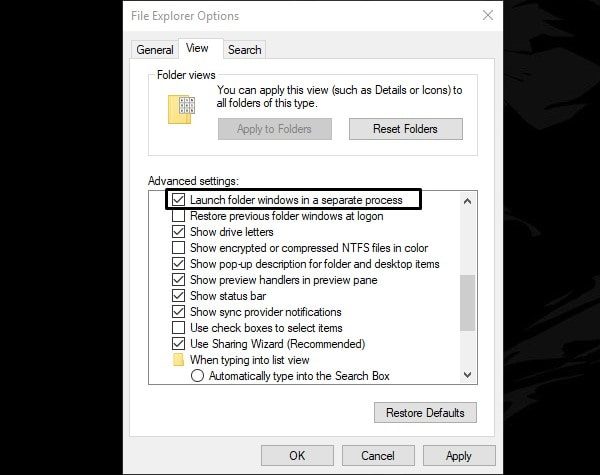The width and height of the screenshot is (600, 475).
Task: Uncheck Show preview handlers in preview pane
Action: coord(179,280)
